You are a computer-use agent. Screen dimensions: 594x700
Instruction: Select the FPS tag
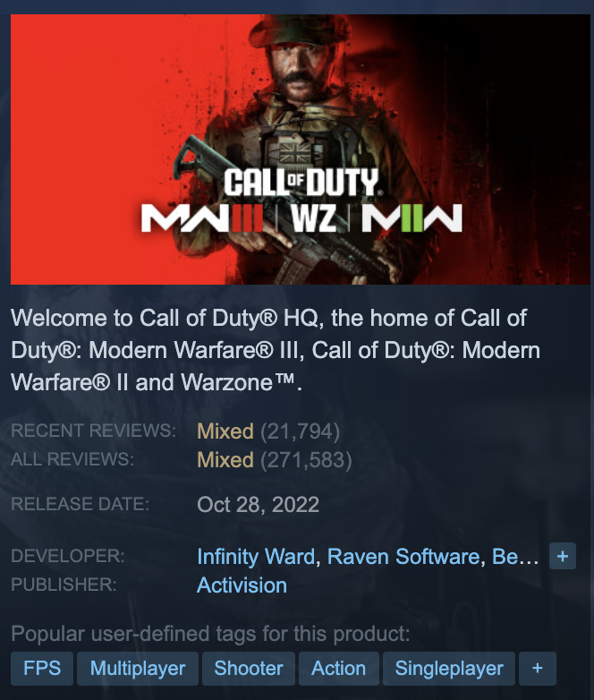[x=42, y=669]
